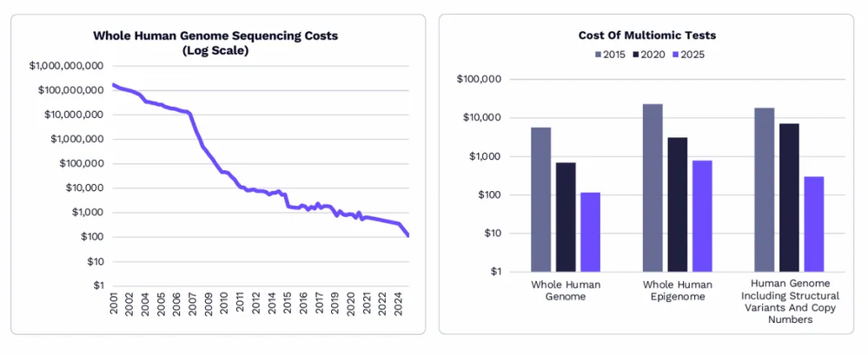
Task: Click the purple line's end point near 2024
Action: pos(407,234)
